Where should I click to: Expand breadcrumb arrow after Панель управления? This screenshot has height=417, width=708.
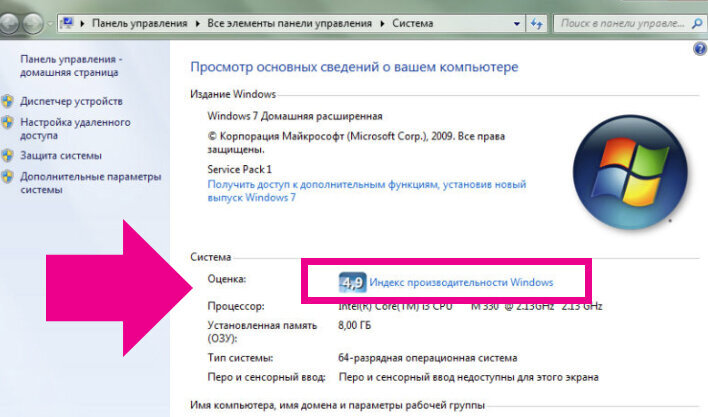(197, 23)
